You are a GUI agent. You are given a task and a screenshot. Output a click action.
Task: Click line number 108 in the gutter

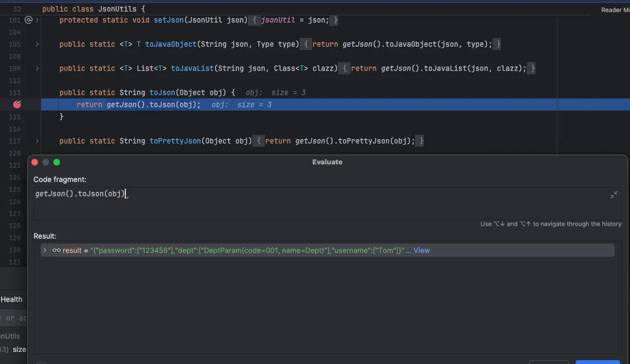pos(14,56)
